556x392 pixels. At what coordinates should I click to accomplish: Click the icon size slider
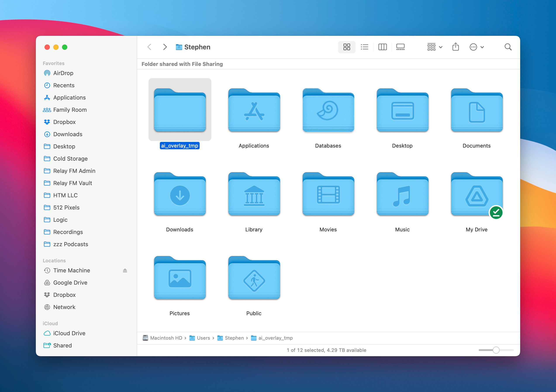(496, 350)
